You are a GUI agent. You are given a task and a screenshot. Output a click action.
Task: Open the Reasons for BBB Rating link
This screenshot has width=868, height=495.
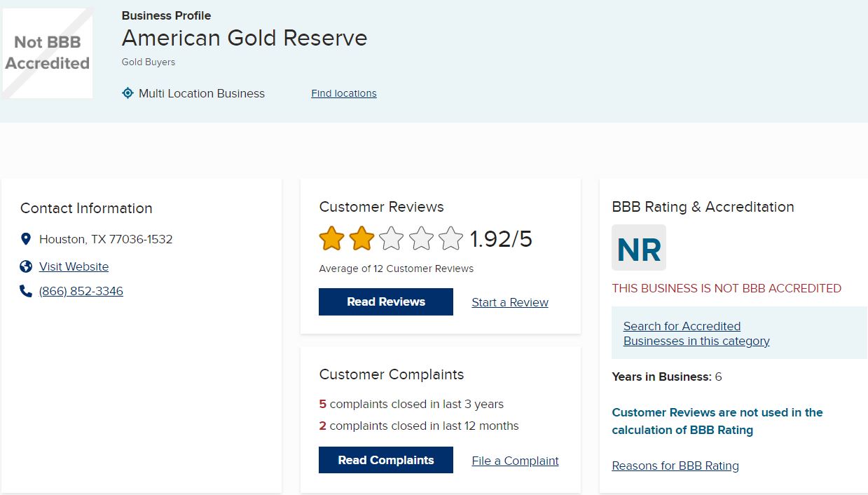(x=675, y=466)
